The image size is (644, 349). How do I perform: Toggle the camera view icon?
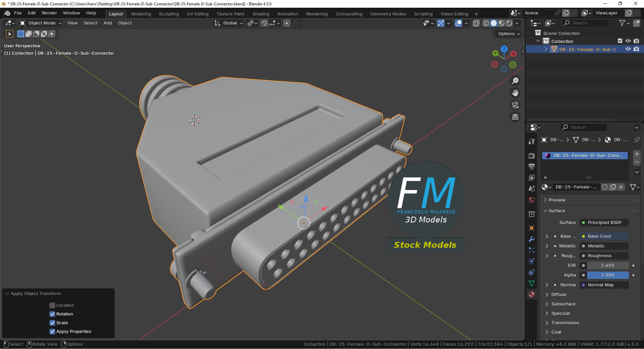pyautogui.click(x=515, y=105)
